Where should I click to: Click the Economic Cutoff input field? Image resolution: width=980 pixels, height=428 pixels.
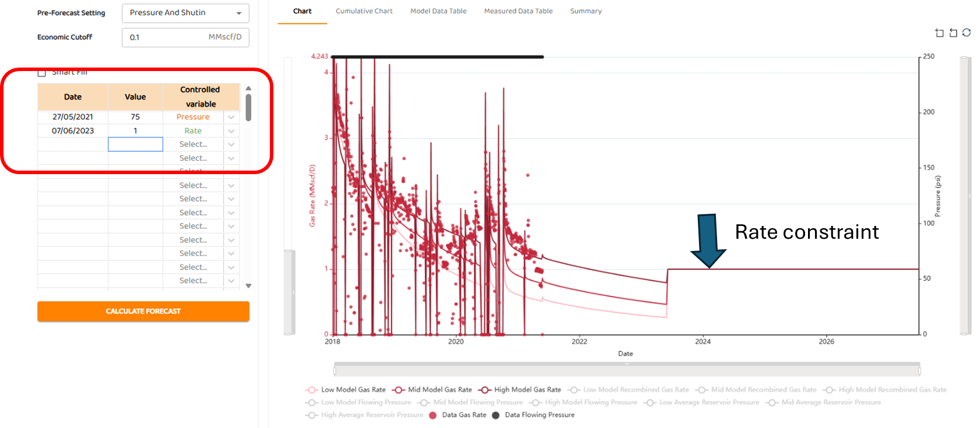click(x=166, y=37)
